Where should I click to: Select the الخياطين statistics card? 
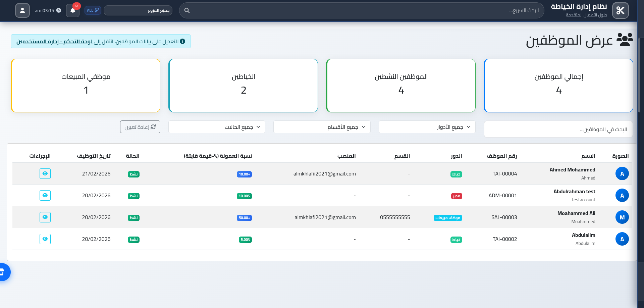(243, 85)
